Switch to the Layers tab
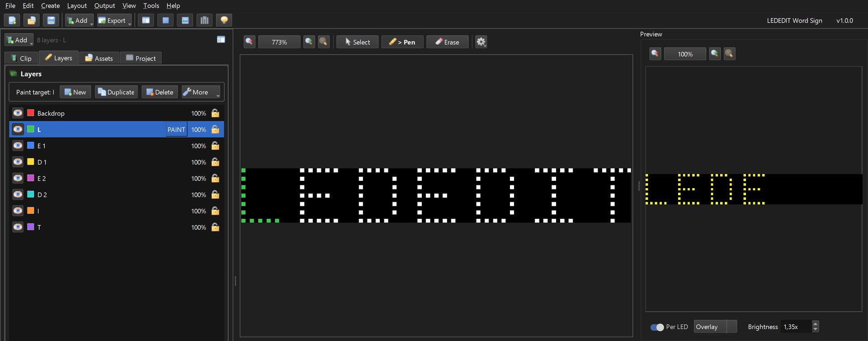 59,58
